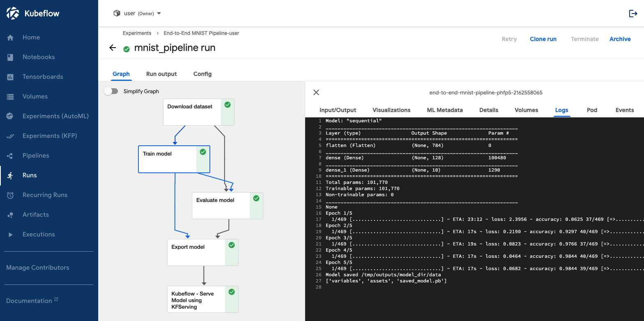Viewport: 644px width, 321px height.
Task: Click the Runs running-person icon
Action: point(11,175)
